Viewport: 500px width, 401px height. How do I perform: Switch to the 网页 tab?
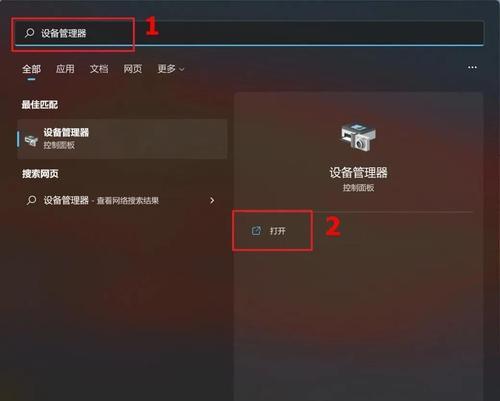coord(133,69)
